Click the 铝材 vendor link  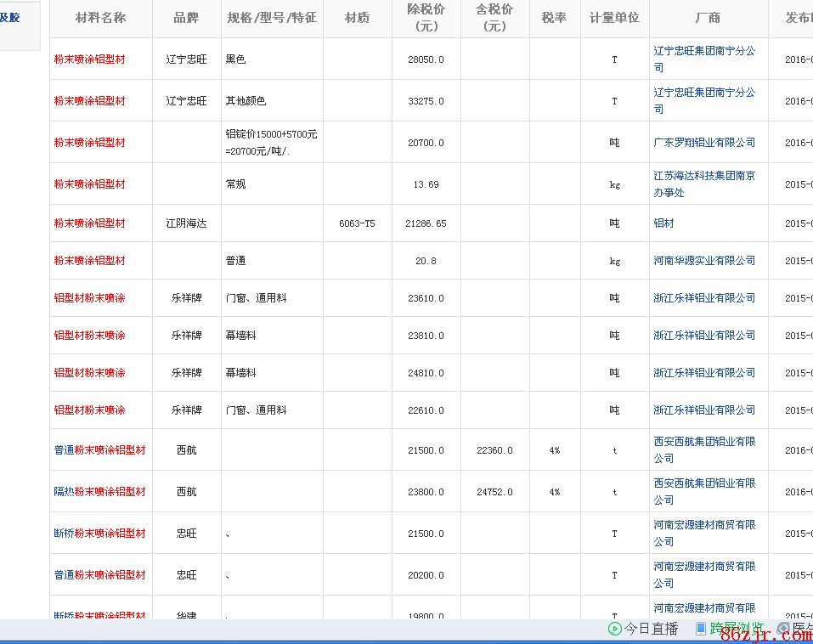[x=663, y=223]
